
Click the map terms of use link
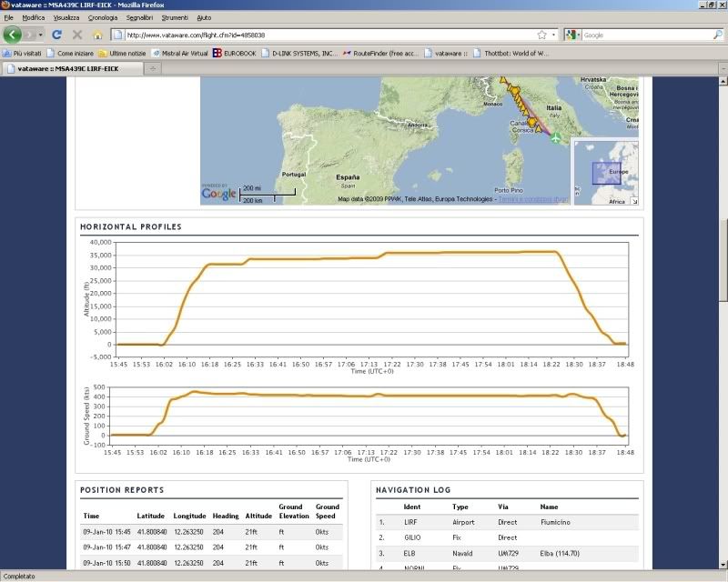533,199
